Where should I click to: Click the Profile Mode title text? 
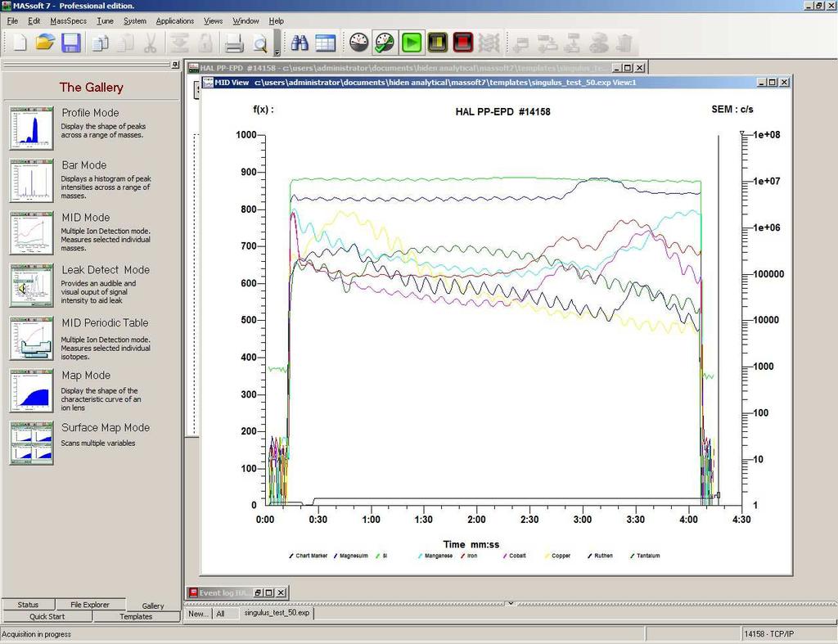click(x=90, y=113)
